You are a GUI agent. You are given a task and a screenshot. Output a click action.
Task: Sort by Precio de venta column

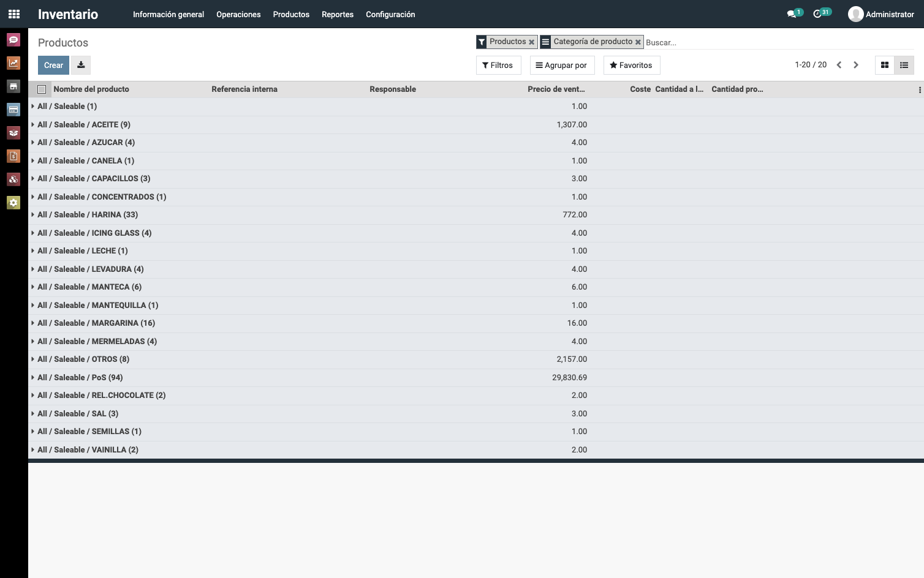click(556, 89)
